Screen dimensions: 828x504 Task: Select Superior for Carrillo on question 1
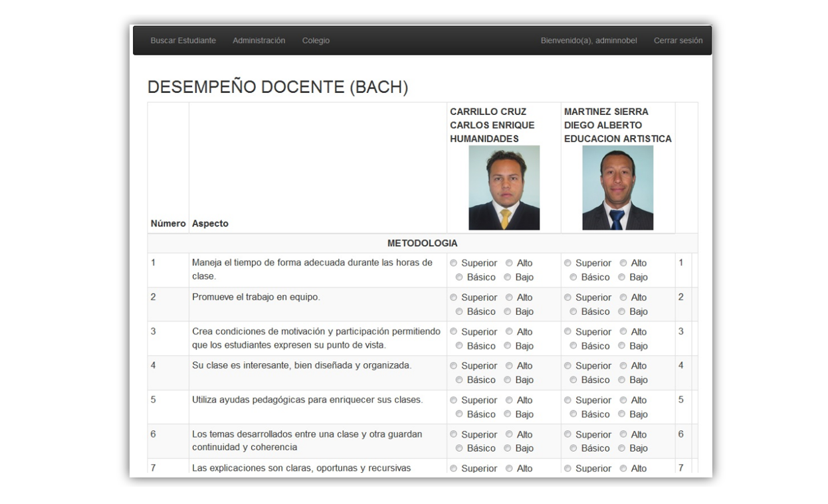click(454, 264)
